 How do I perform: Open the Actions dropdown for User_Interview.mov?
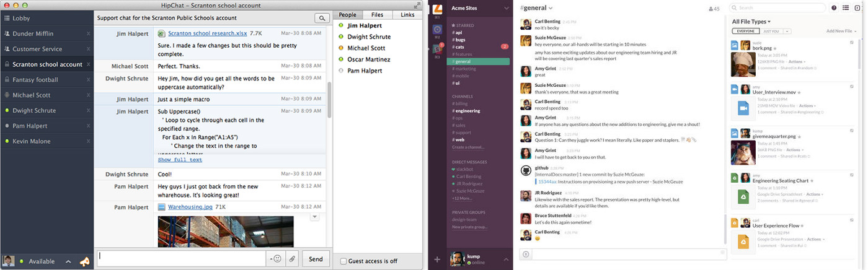click(808, 106)
